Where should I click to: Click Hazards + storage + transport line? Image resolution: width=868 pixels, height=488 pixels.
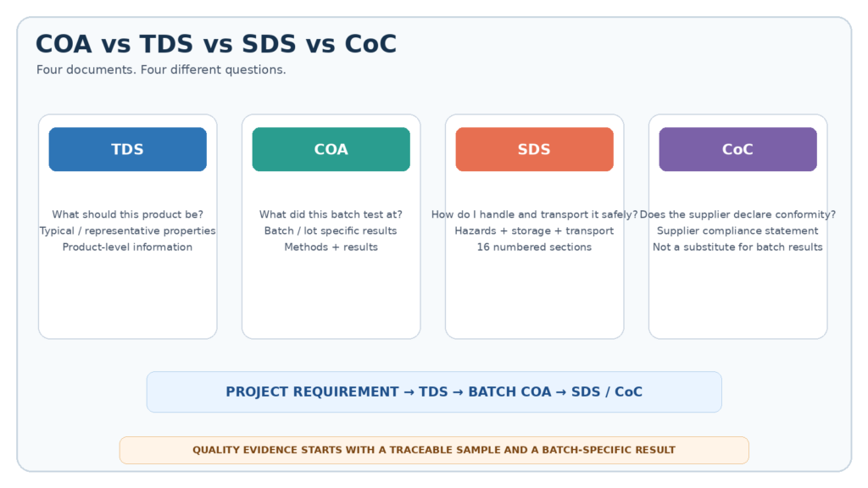coord(534,230)
